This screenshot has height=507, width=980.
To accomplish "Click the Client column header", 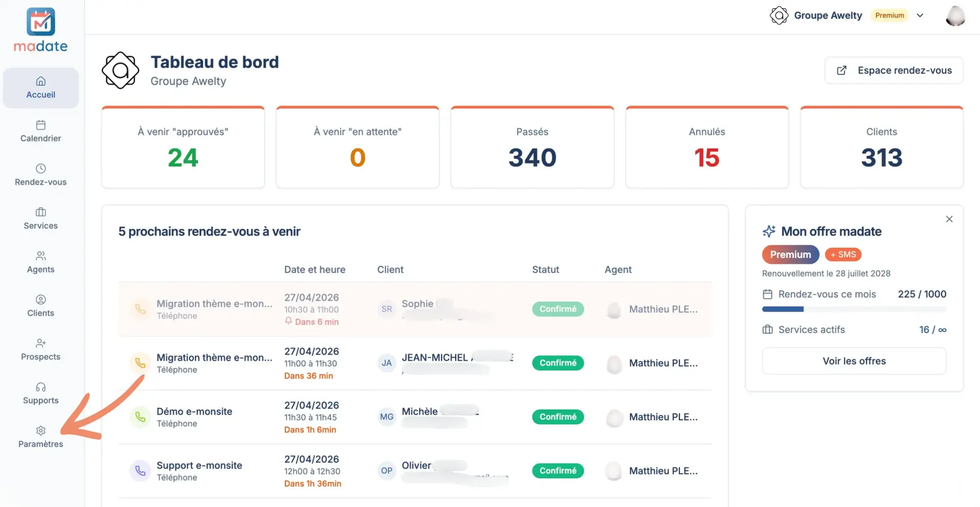I will pos(390,269).
